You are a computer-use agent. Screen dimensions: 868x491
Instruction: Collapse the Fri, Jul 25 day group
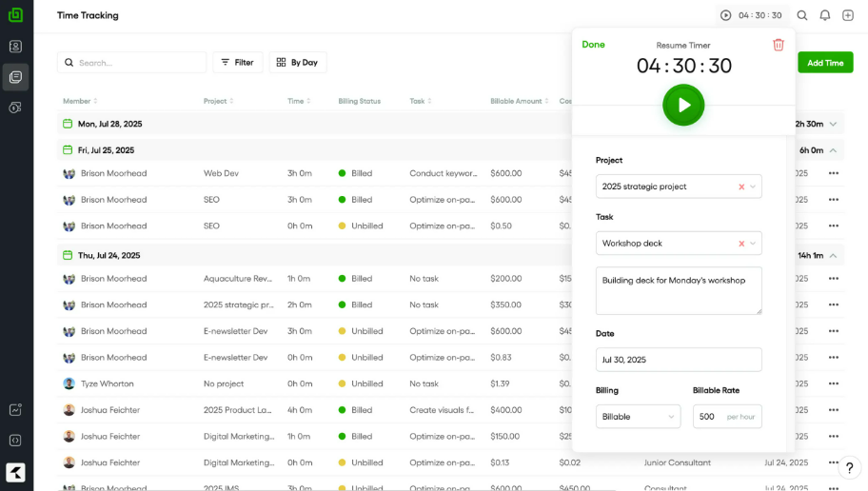[x=833, y=150]
